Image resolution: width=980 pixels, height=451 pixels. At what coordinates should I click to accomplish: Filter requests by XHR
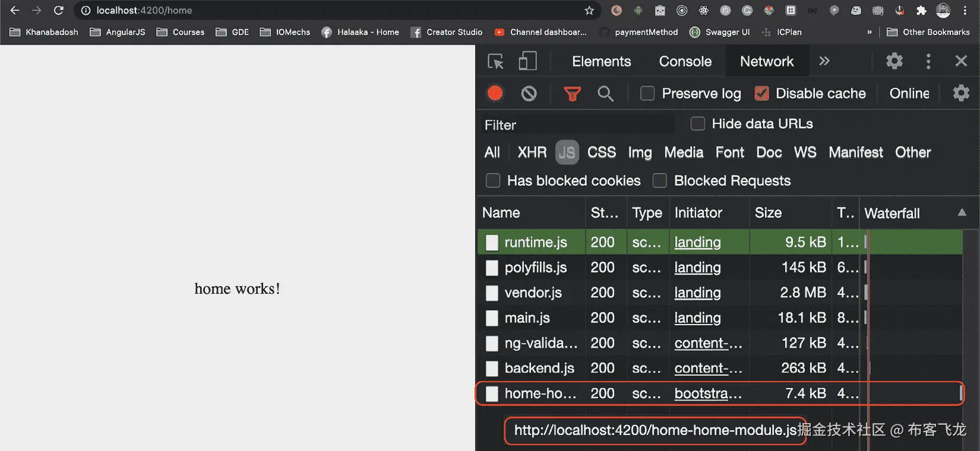(x=532, y=153)
